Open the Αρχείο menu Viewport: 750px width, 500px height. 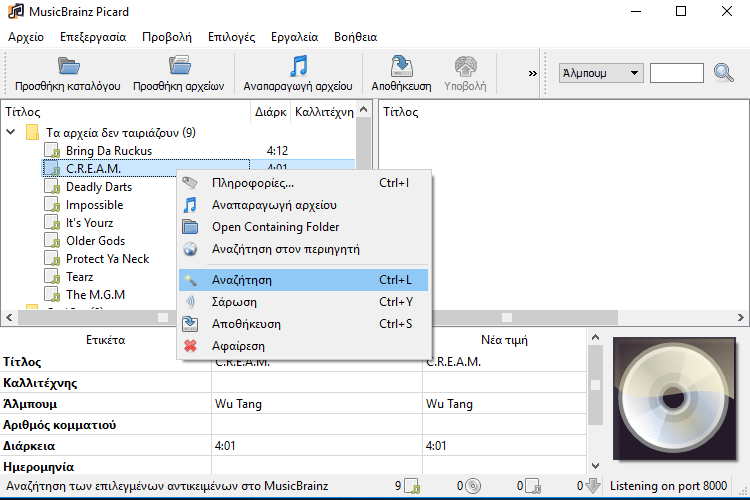coord(26,37)
